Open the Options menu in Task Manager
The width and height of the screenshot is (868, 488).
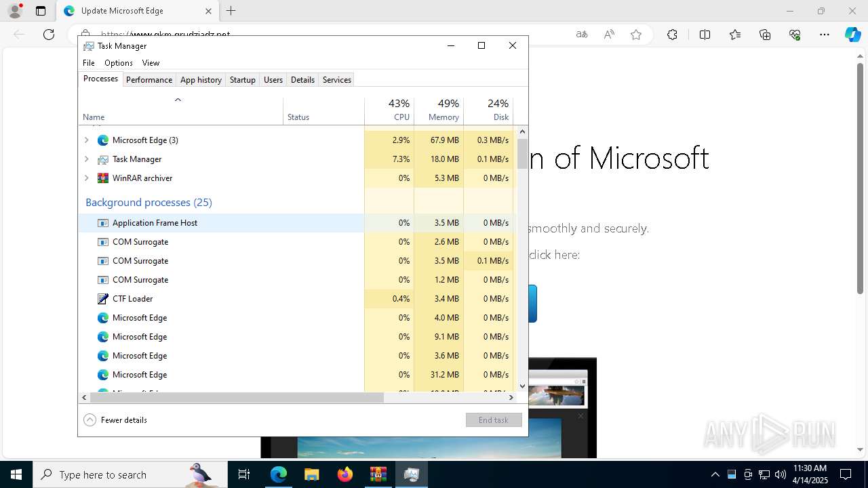tap(119, 63)
